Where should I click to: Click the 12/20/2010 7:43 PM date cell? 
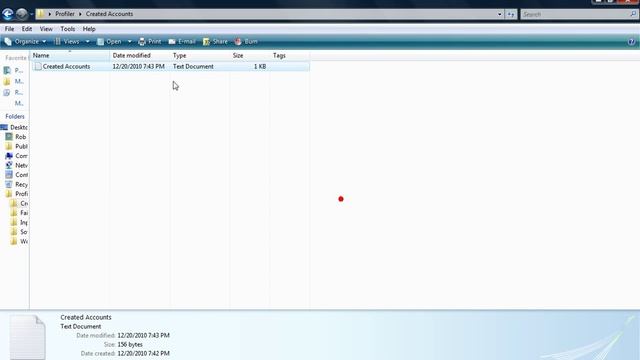pos(138,67)
